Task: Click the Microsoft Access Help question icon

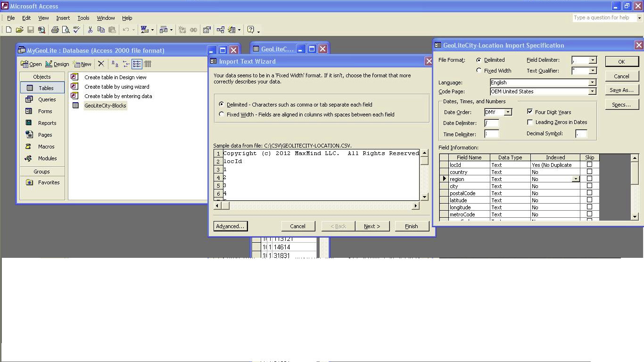Action: click(x=250, y=30)
